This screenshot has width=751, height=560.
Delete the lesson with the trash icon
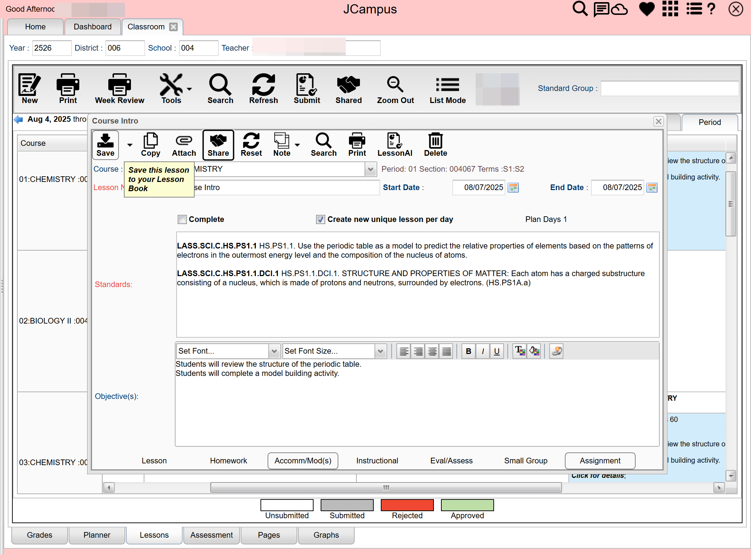click(436, 145)
